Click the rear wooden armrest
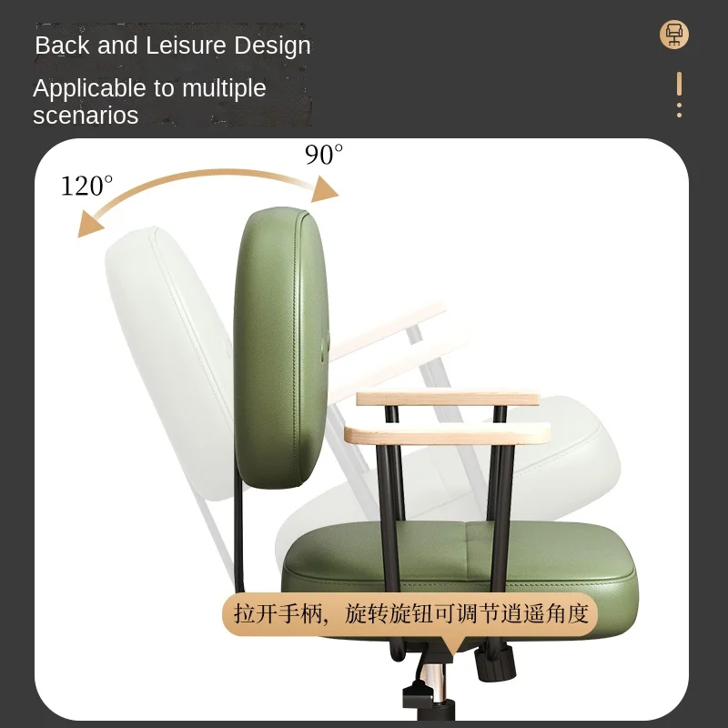The width and height of the screenshot is (728, 728). tap(448, 399)
